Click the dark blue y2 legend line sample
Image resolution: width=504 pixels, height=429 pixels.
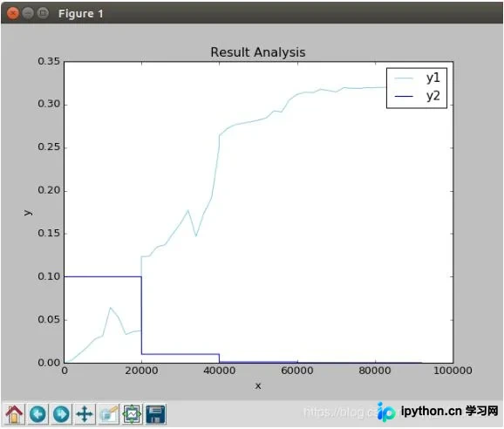(x=404, y=97)
